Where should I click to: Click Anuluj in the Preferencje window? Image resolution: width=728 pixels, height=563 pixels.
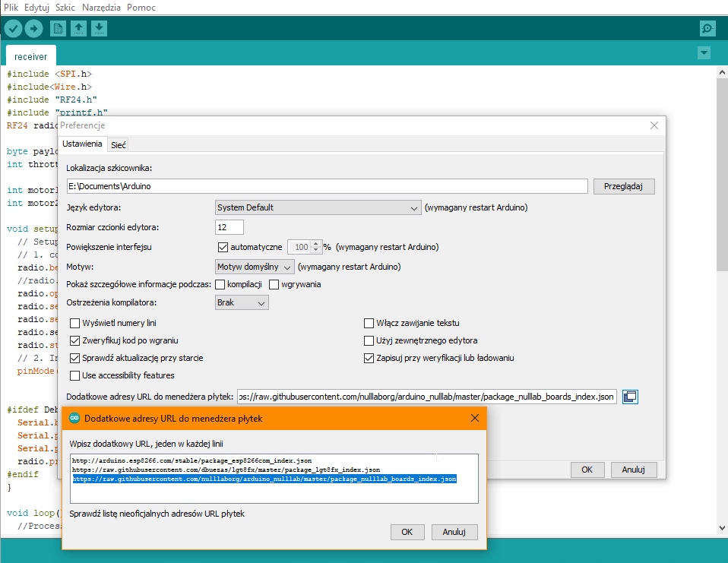pos(633,470)
